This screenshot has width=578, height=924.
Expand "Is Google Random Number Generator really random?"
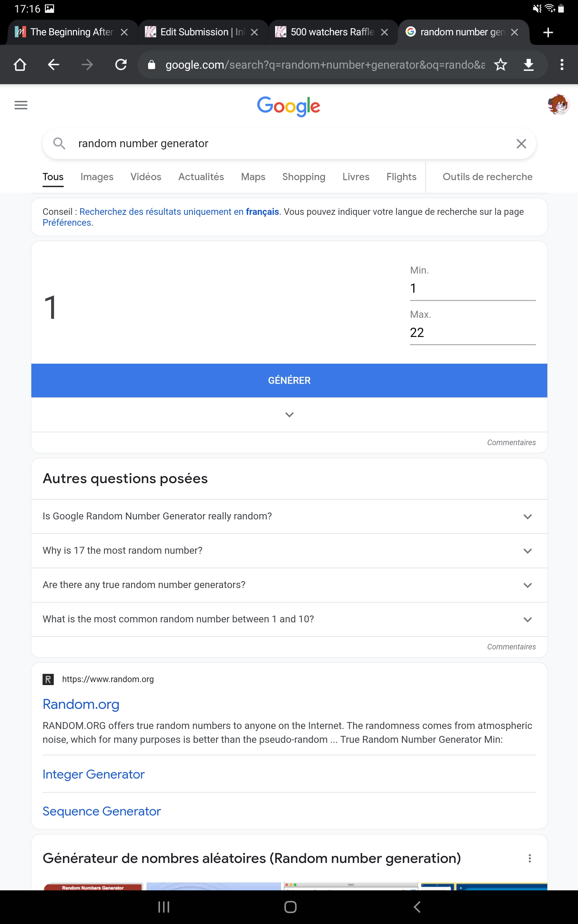click(528, 516)
